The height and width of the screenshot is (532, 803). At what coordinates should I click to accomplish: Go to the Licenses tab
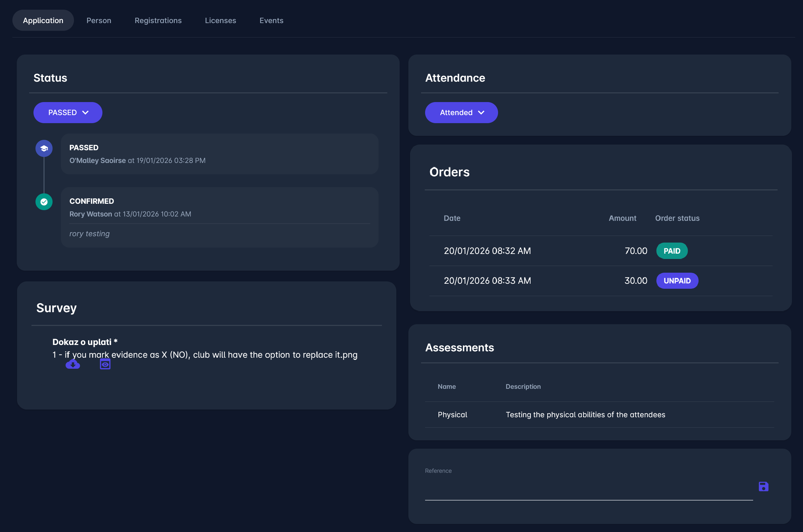click(x=220, y=20)
